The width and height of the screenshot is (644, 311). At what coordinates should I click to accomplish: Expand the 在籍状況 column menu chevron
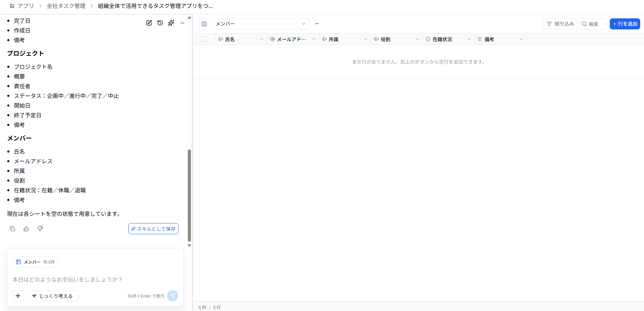click(x=469, y=39)
